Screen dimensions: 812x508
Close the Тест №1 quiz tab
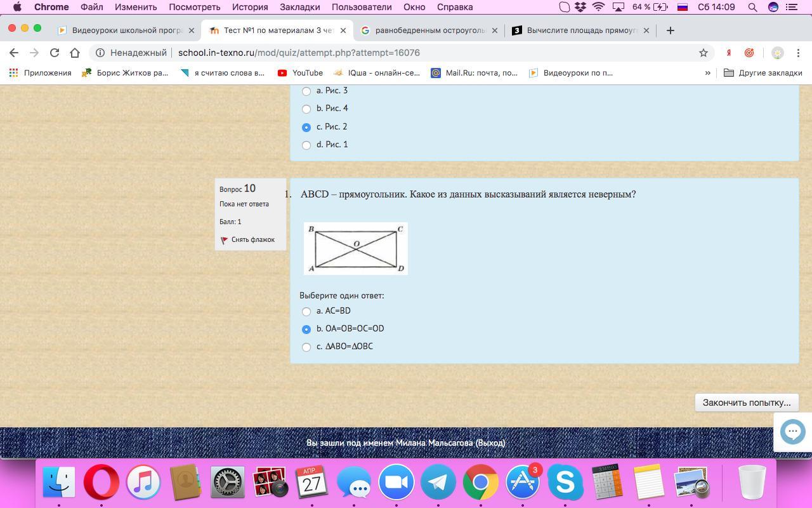(343, 30)
